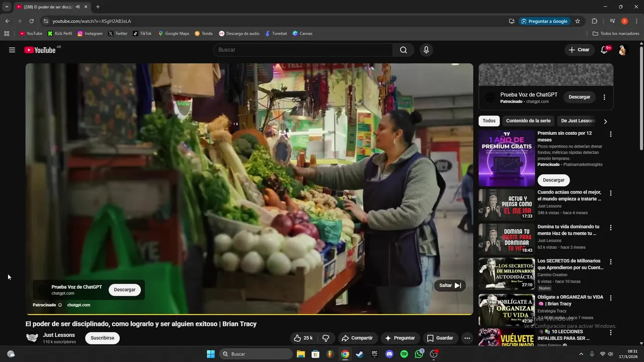The image size is (644, 362).
Task: Like the video with thumbs up
Action: [303, 338]
